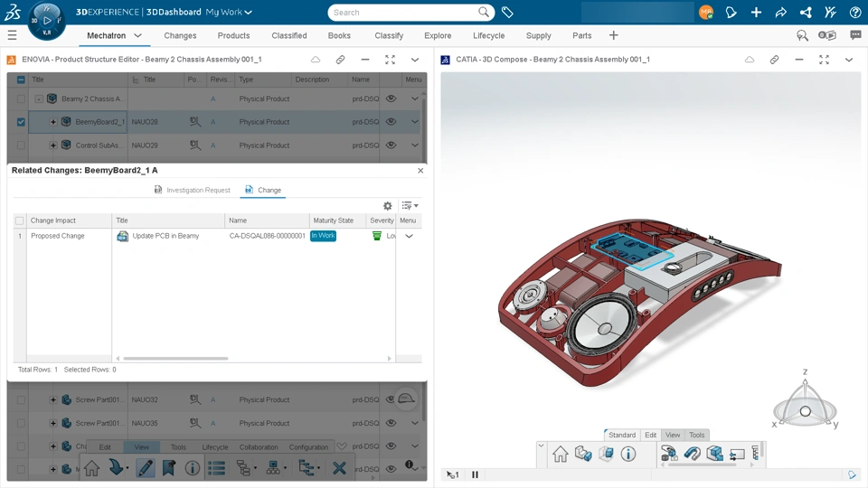Screen dimensions: 868x488
Task: Click the blue X icon in the ENOVIA action bar
Action: [x=339, y=468]
